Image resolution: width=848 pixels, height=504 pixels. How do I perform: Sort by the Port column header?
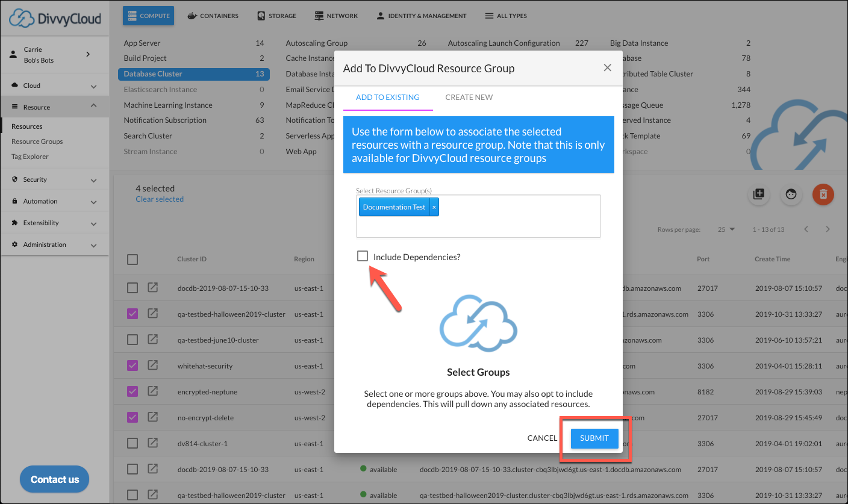pyautogui.click(x=703, y=260)
